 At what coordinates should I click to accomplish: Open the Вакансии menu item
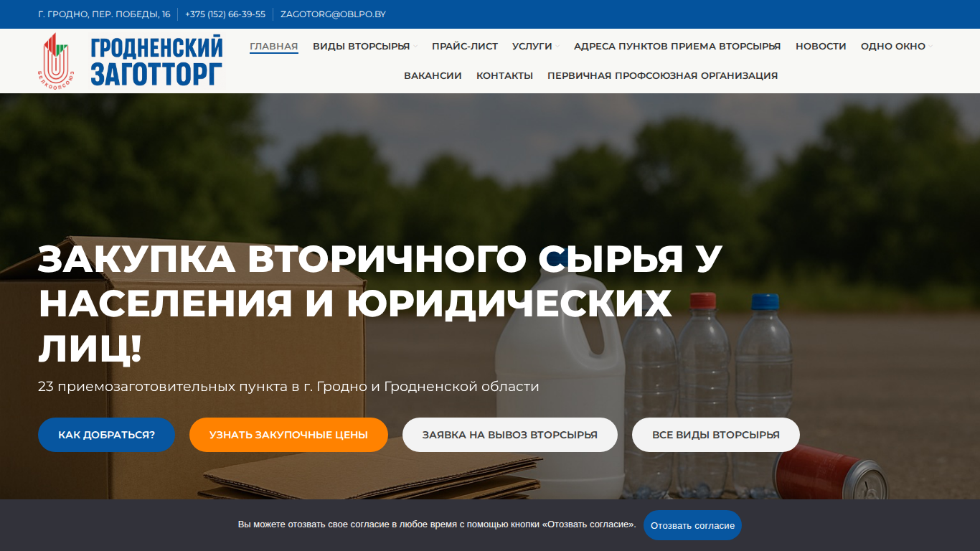(x=433, y=75)
